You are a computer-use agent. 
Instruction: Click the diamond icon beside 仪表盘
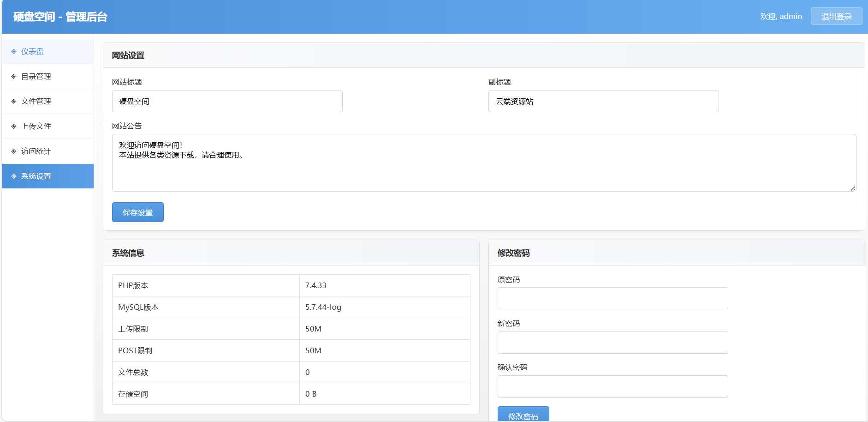[14, 52]
